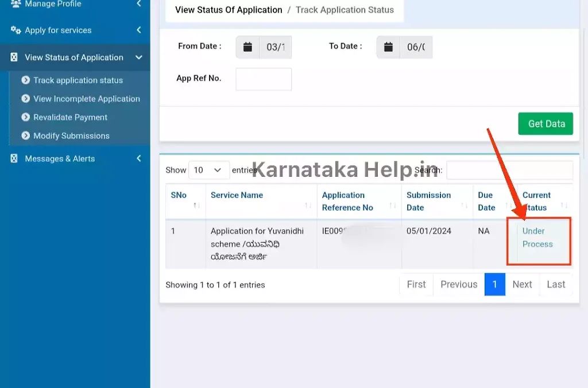Click the Messages & Alerts sidebar icon
This screenshot has width=588, height=388.
coord(14,158)
